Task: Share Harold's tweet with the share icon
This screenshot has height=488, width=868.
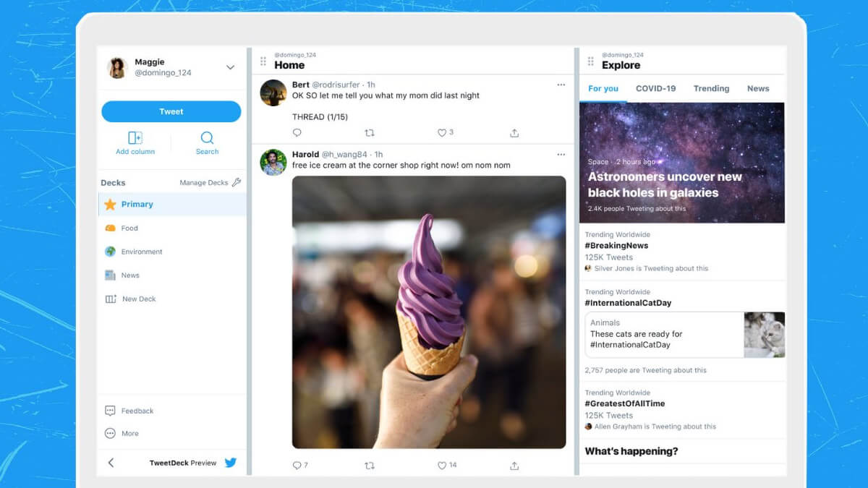Action: tap(514, 466)
